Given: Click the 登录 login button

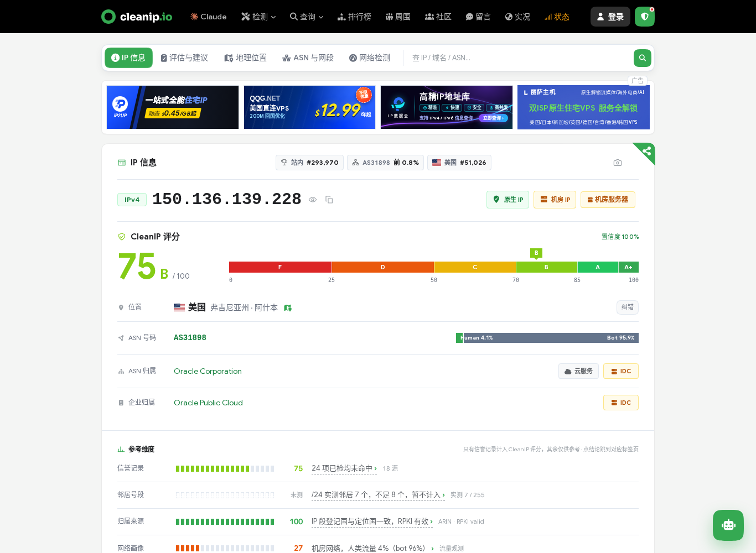Looking at the screenshot, I should (610, 17).
